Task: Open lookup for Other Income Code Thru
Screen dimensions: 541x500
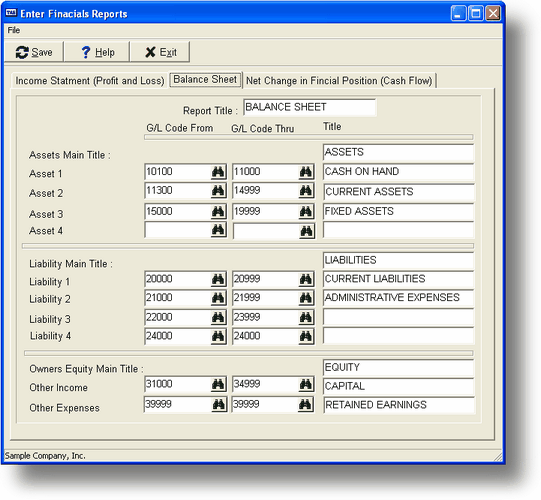Action: coord(306,384)
